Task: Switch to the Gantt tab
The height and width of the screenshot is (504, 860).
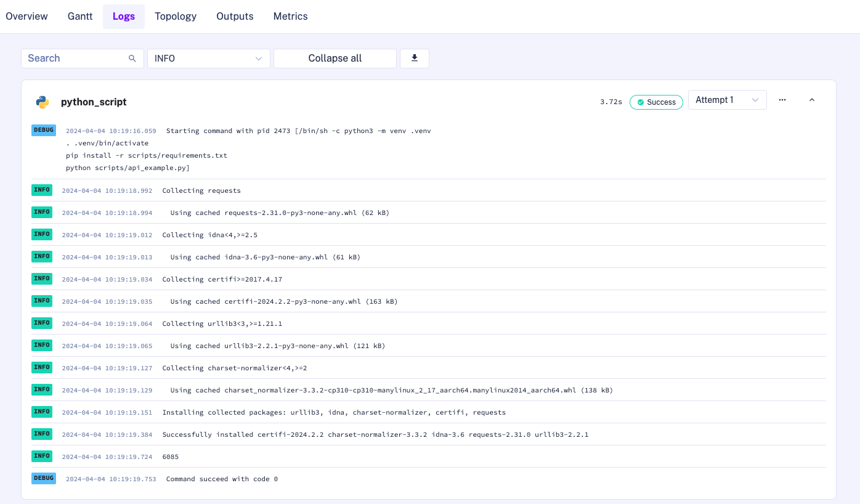Action: click(x=79, y=16)
